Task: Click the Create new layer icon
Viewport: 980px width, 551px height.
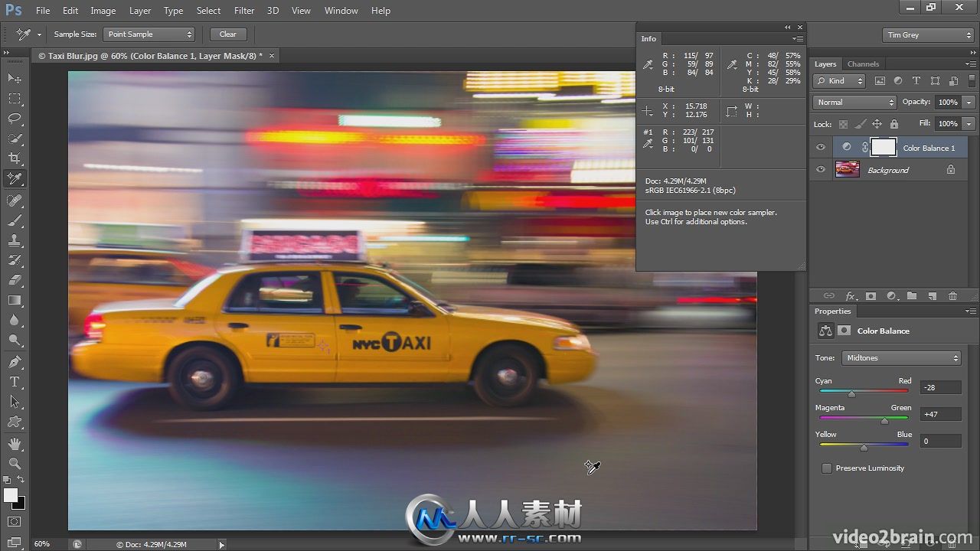Action: (x=932, y=296)
